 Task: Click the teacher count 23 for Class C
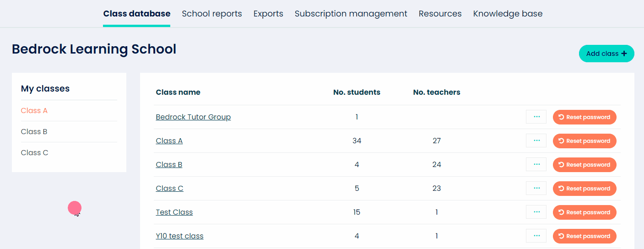(x=437, y=189)
